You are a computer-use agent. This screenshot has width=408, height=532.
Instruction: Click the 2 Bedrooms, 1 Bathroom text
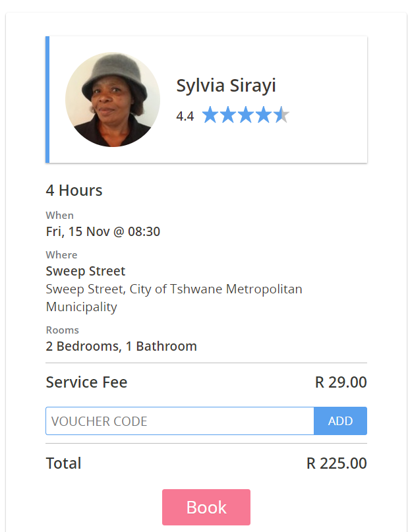[121, 346]
